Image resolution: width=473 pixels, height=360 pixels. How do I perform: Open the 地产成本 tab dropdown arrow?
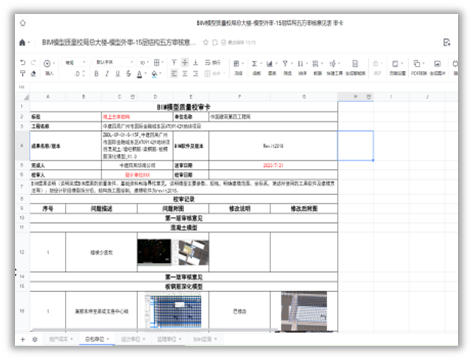tap(72, 339)
